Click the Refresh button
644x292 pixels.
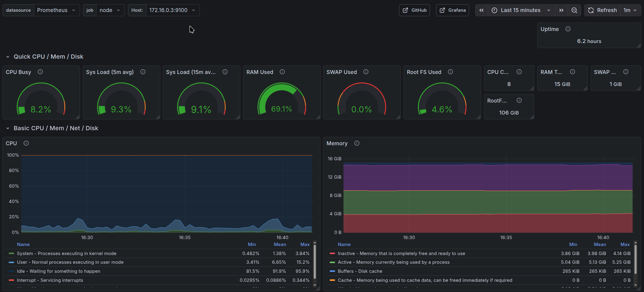tap(603, 10)
